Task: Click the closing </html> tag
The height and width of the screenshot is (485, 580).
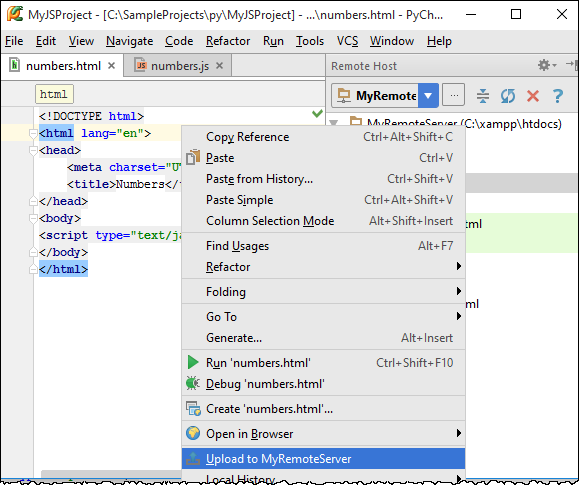Action: pyautogui.click(x=64, y=269)
